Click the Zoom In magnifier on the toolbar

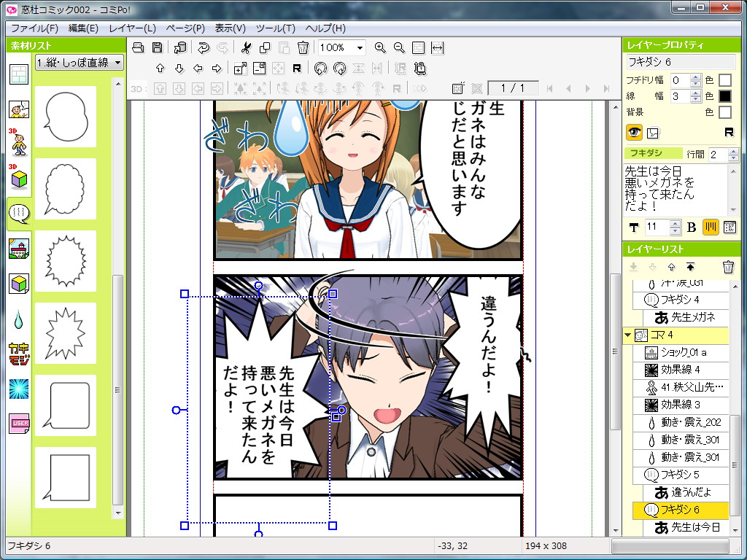point(380,47)
